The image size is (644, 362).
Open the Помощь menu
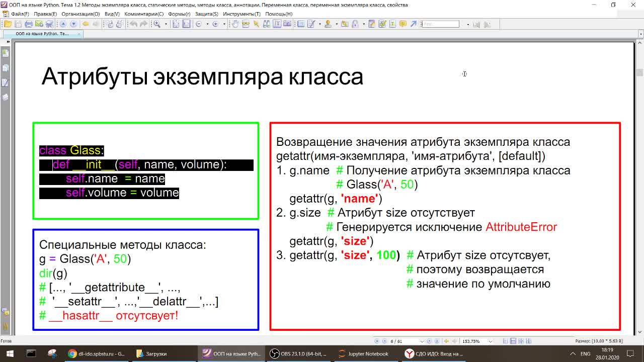click(278, 14)
